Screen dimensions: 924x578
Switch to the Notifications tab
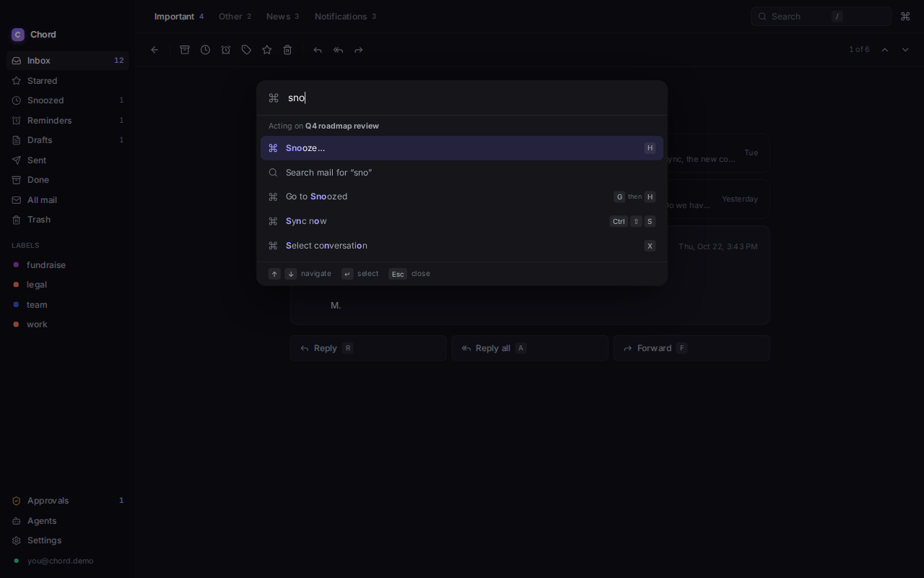(x=345, y=17)
